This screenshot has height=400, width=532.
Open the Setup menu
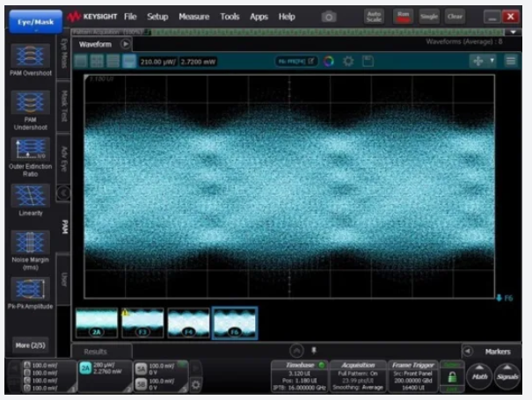(x=157, y=17)
